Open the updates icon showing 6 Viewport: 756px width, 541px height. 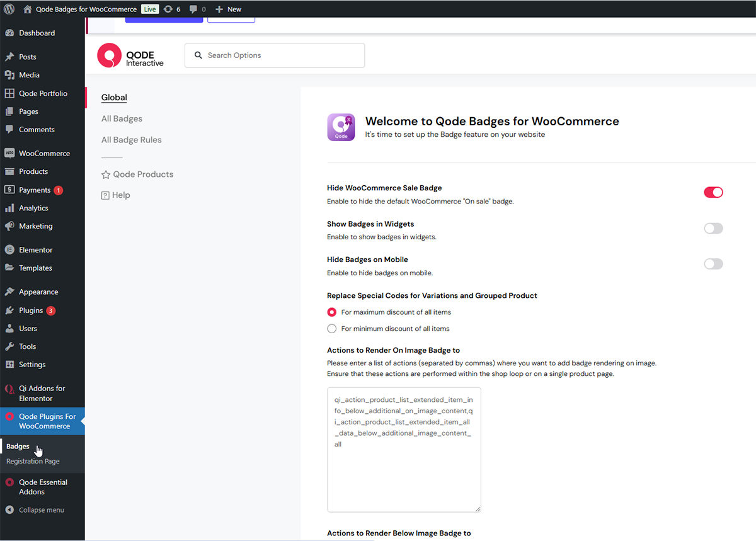coord(168,9)
